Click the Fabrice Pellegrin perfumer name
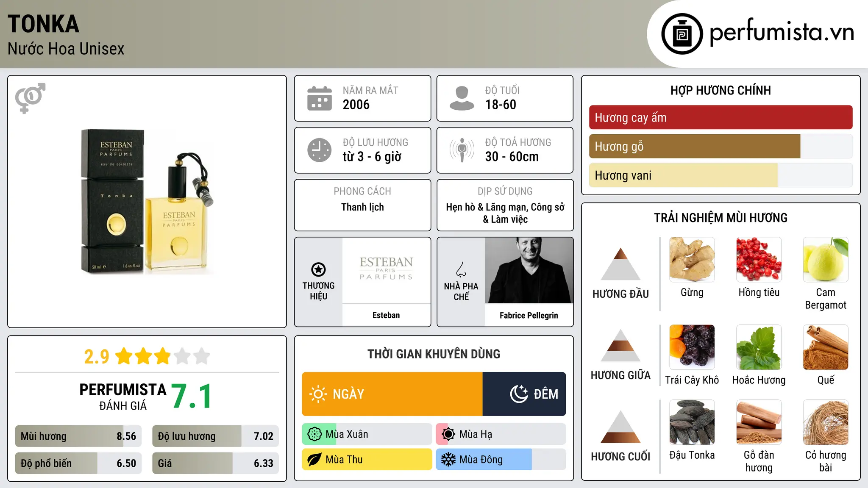Viewport: 868px width, 488px height. click(529, 315)
